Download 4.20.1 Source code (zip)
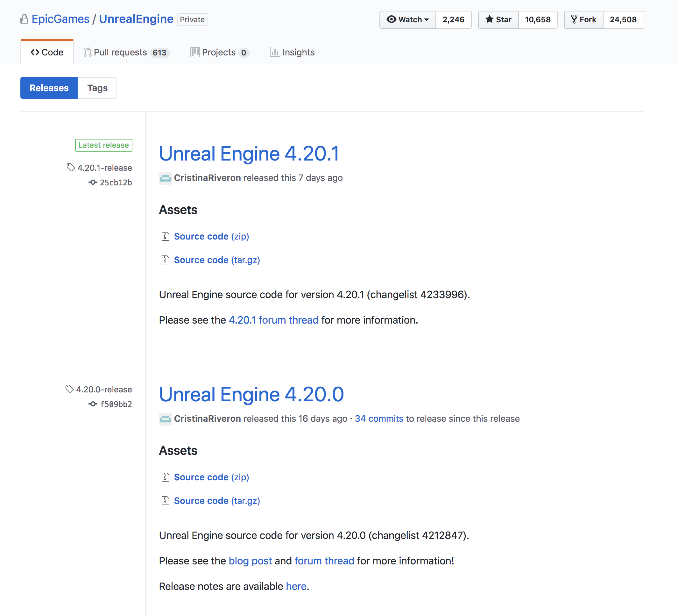 coord(212,236)
